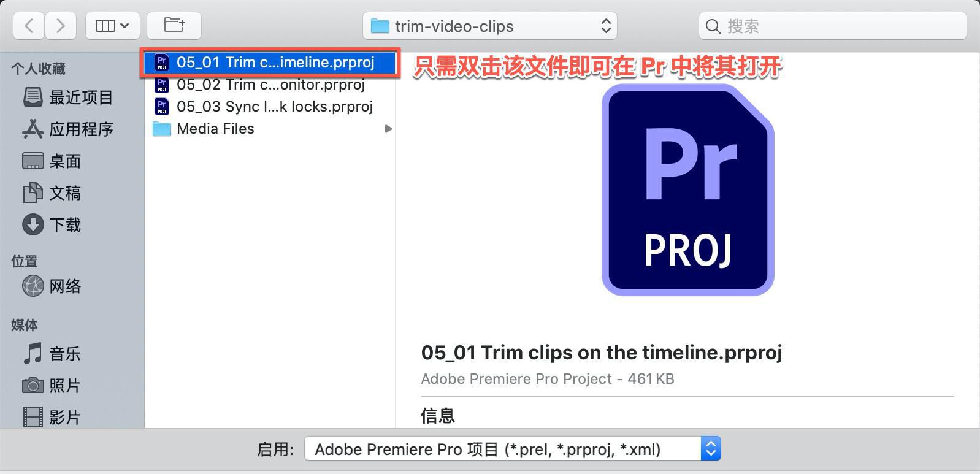Click the 文稿 documents icon
The width and height of the screenshot is (980, 474).
coord(33,193)
